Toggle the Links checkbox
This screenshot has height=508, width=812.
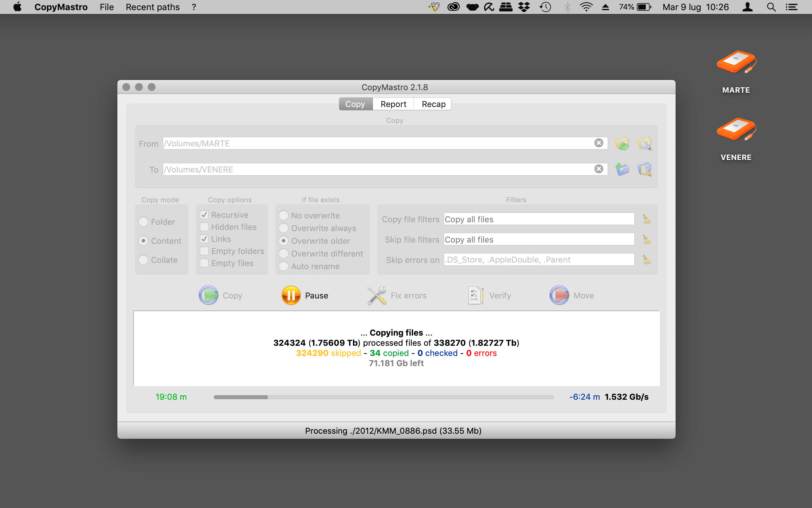click(204, 239)
